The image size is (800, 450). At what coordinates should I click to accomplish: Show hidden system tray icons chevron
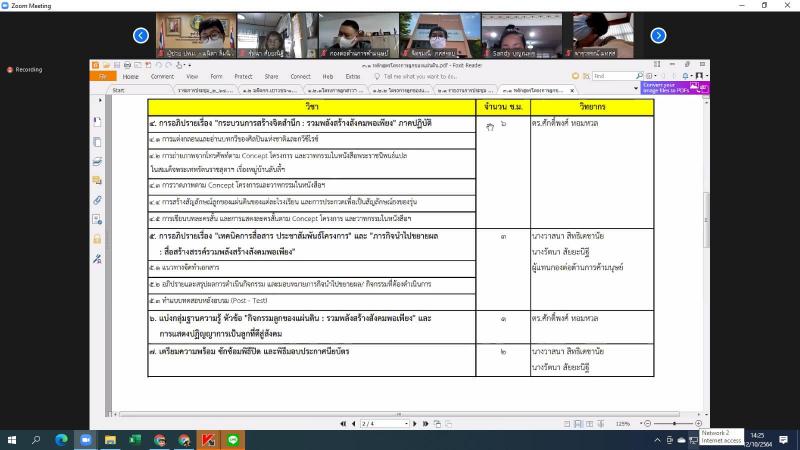coord(657,440)
